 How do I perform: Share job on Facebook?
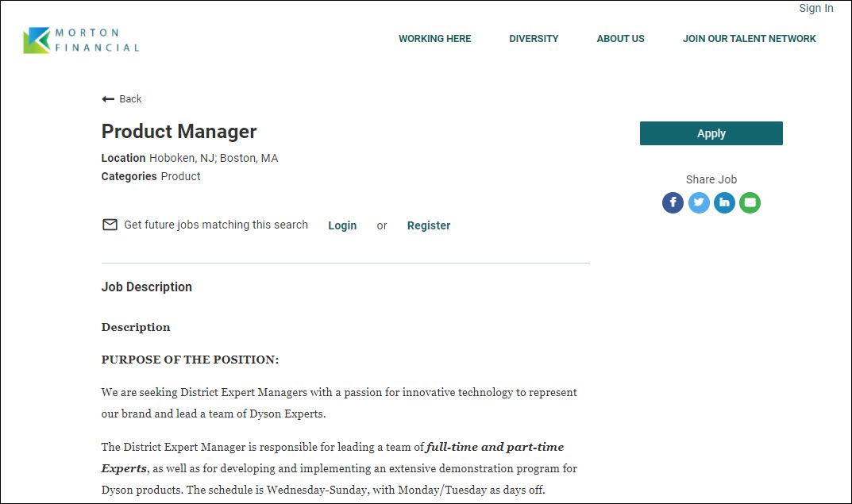click(673, 203)
